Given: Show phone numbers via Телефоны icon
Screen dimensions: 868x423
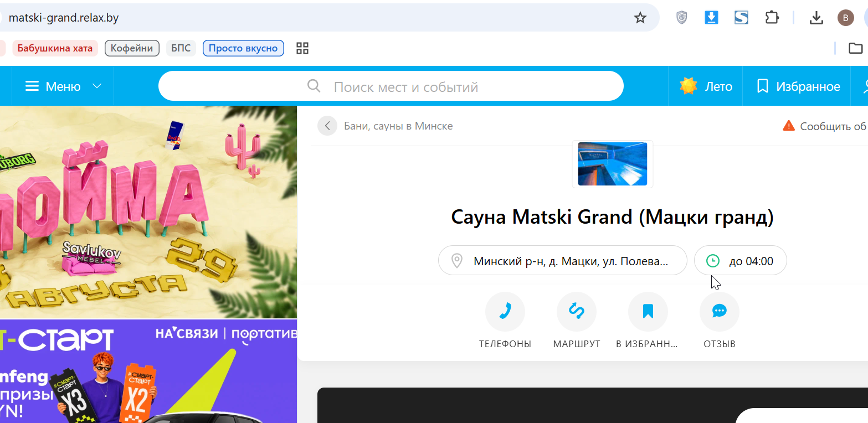Looking at the screenshot, I should [x=505, y=312].
